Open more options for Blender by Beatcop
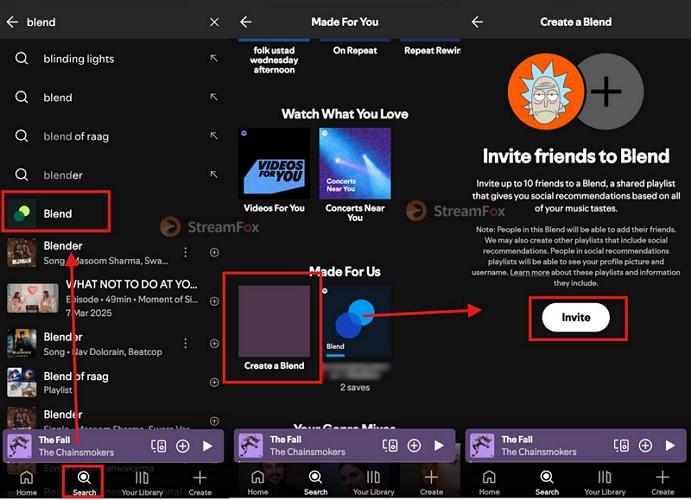The width and height of the screenshot is (691, 500). point(186,343)
